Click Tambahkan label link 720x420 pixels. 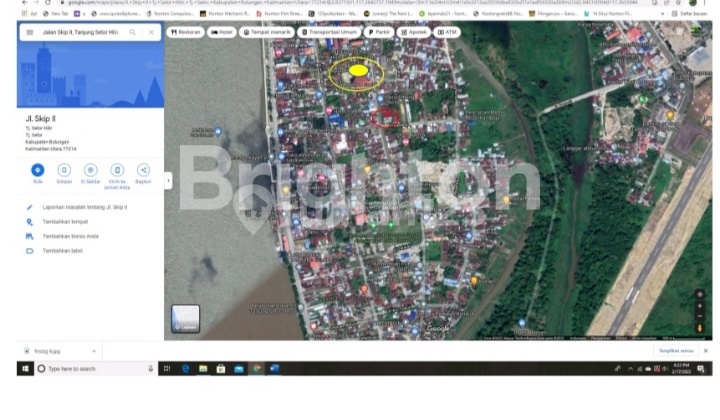coord(62,250)
